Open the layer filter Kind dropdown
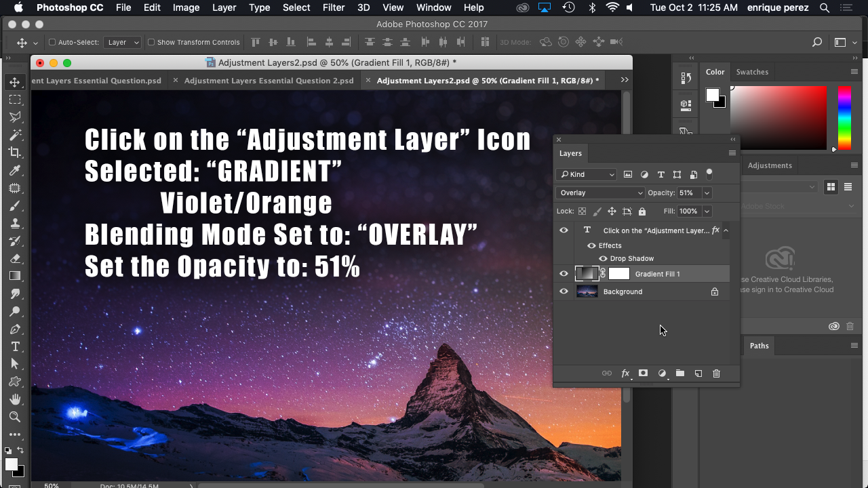 click(587, 174)
